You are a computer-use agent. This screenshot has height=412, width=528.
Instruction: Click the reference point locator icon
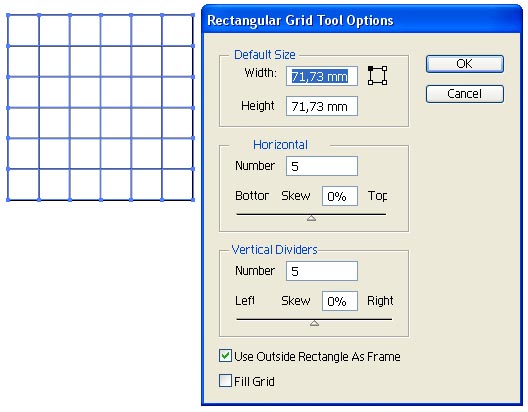[x=377, y=75]
